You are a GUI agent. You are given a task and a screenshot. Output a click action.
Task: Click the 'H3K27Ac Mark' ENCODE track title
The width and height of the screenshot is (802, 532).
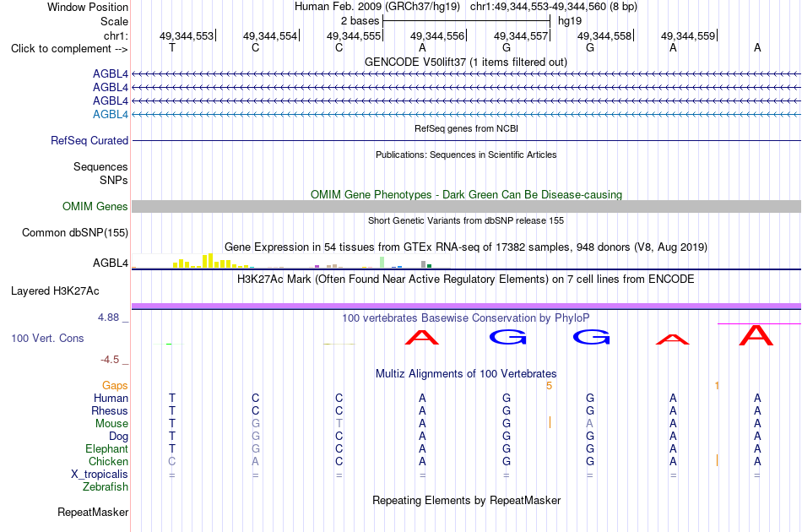pos(466,280)
